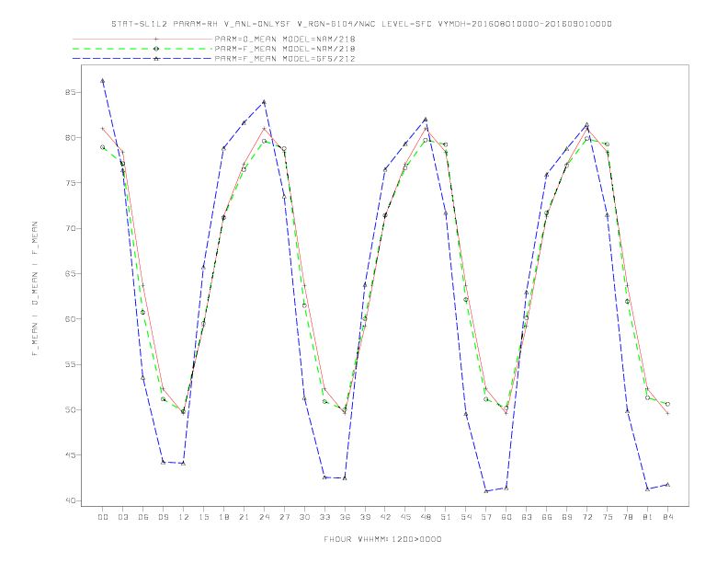This screenshot has height=563, width=728.
Task: Click x-axis forecast hour label 69
Action: click(x=567, y=517)
